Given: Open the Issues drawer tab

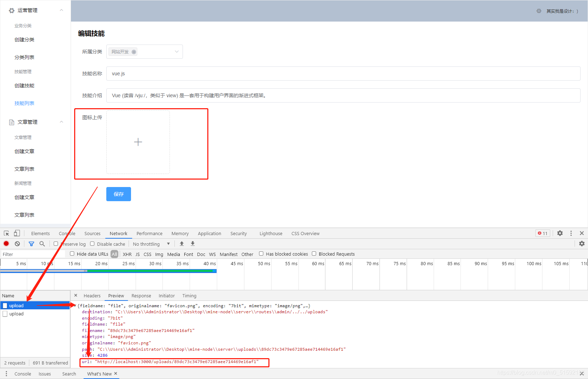Looking at the screenshot, I should click(45, 374).
